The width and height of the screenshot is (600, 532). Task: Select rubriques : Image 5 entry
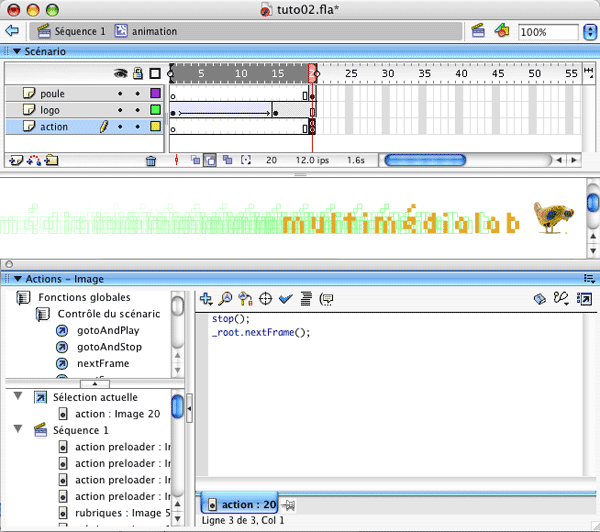point(115,513)
